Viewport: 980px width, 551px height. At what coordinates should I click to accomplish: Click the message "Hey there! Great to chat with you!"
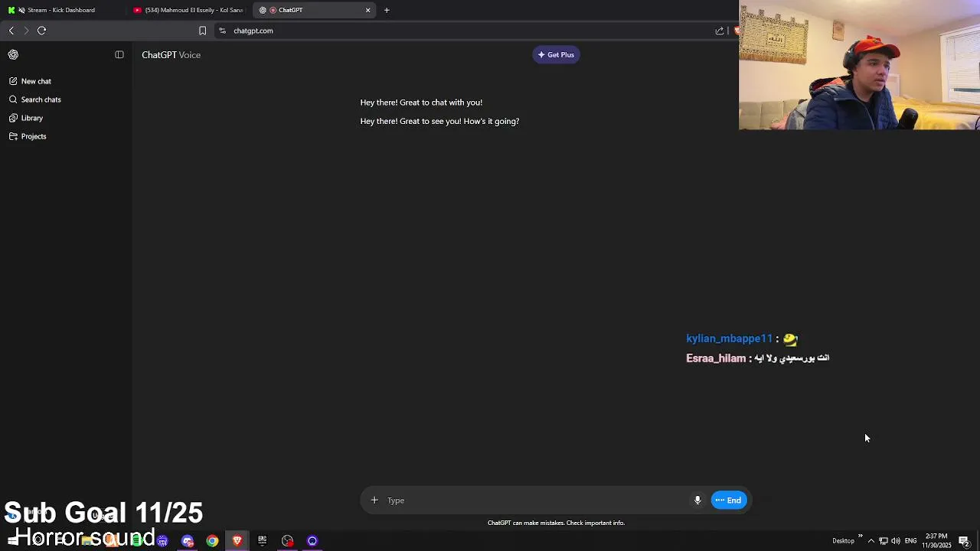421,103
